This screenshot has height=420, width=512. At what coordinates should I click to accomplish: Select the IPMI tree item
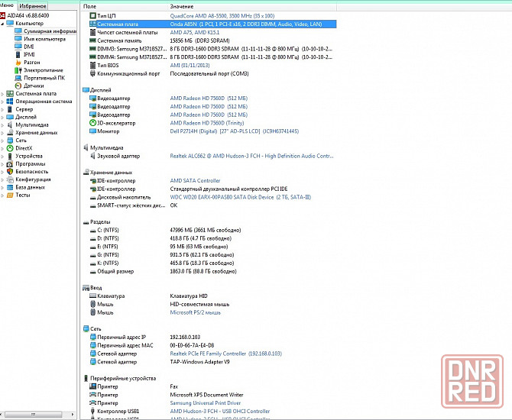pyautogui.click(x=29, y=54)
